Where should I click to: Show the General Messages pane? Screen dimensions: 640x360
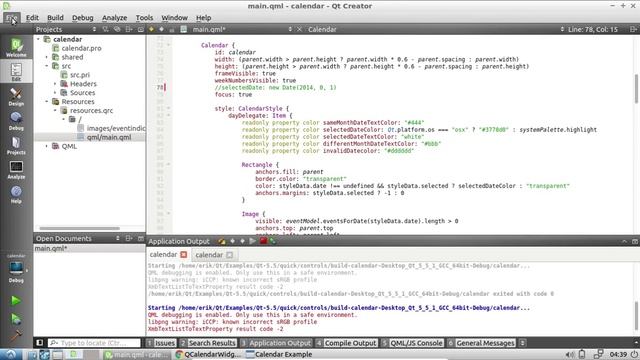click(481, 343)
